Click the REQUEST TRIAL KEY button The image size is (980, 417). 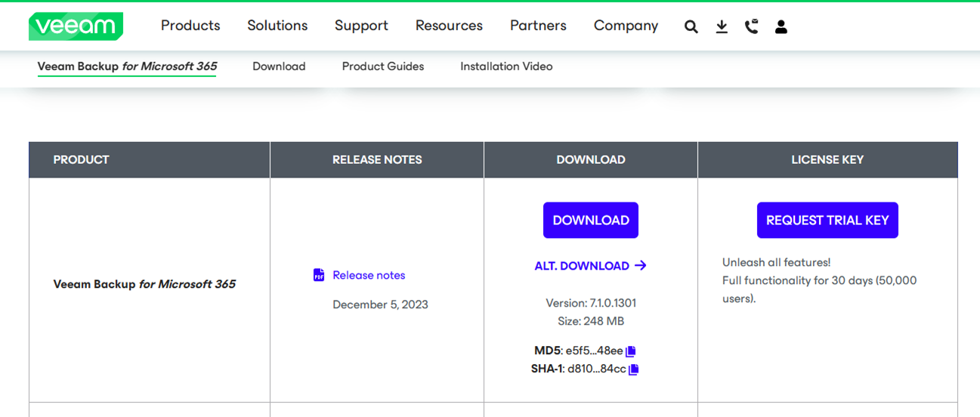coord(827,220)
